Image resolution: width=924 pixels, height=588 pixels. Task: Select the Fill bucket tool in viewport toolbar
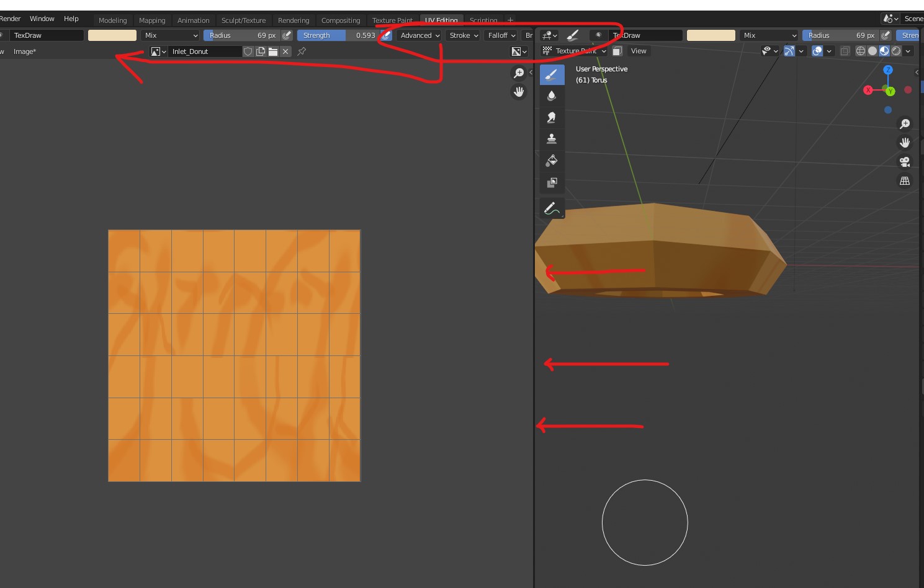(x=552, y=161)
